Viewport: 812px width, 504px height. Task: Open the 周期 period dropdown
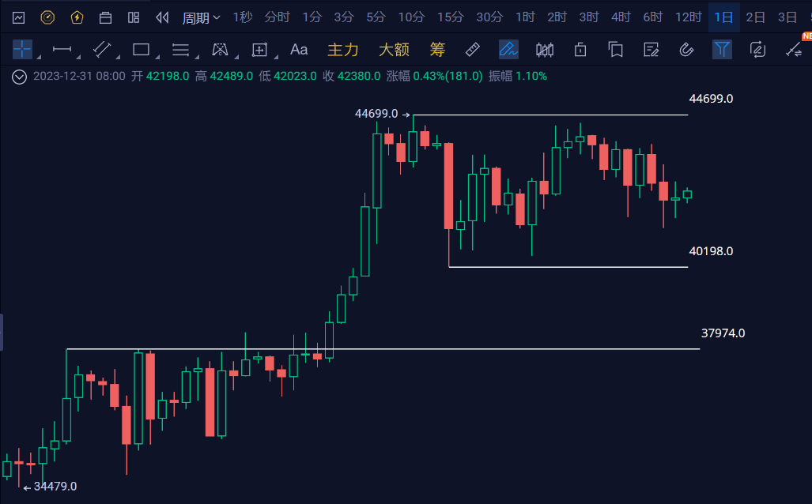[201, 17]
